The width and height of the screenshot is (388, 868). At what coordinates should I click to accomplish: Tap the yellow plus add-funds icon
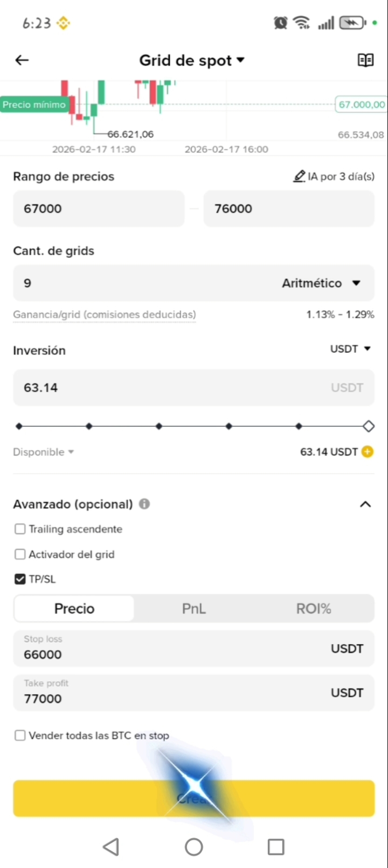(368, 452)
